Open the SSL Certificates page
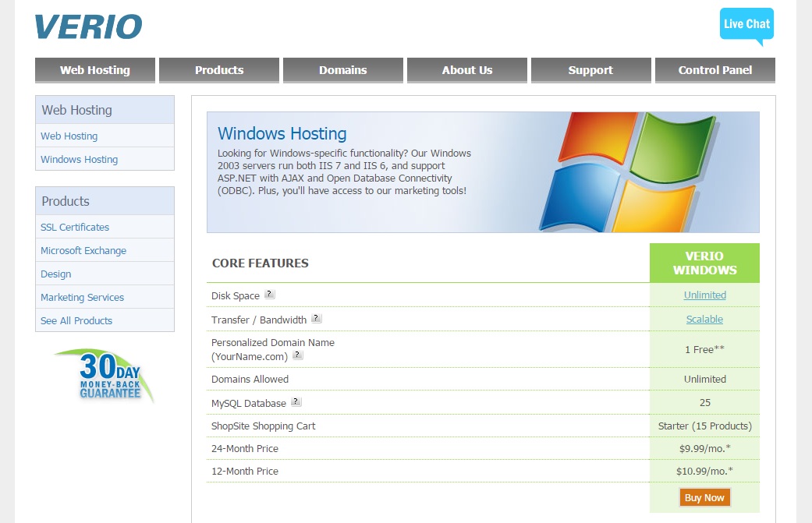812x523 pixels. (75, 227)
